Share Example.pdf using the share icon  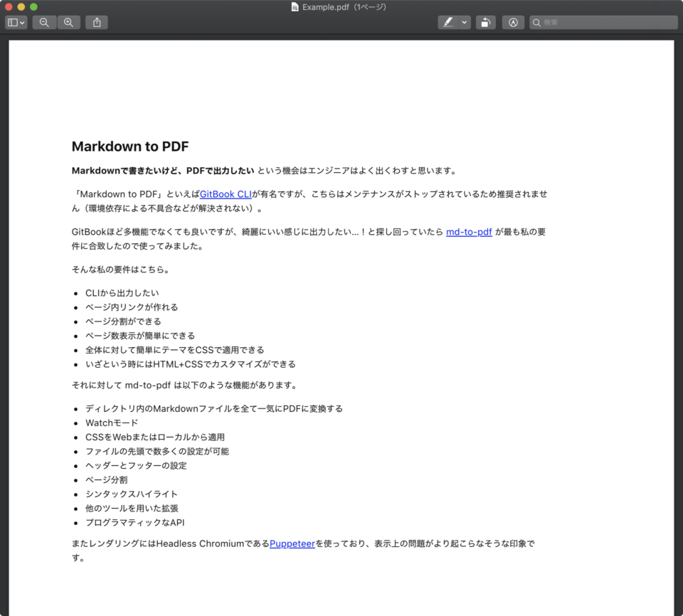tap(96, 22)
